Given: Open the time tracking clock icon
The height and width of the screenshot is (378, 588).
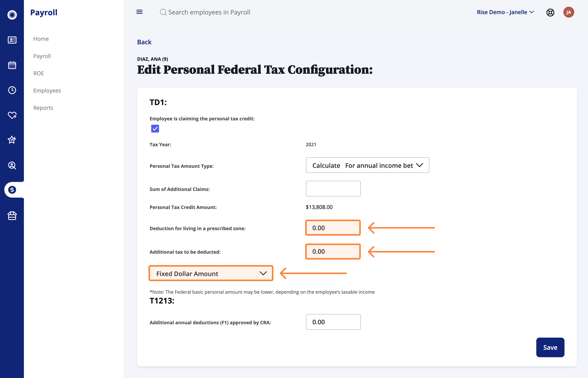Looking at the screenshot, I should (12, 90).
